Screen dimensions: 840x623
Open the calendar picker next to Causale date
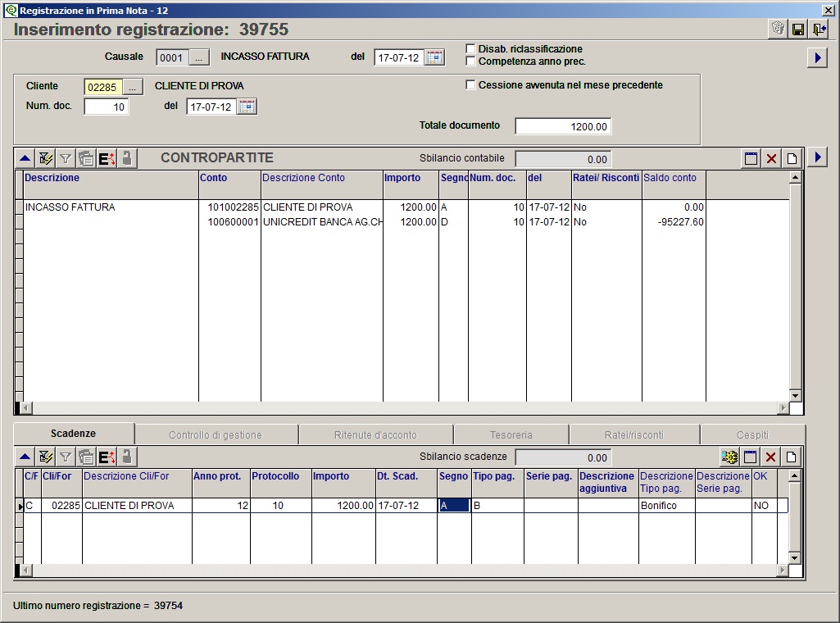point(434,57)
